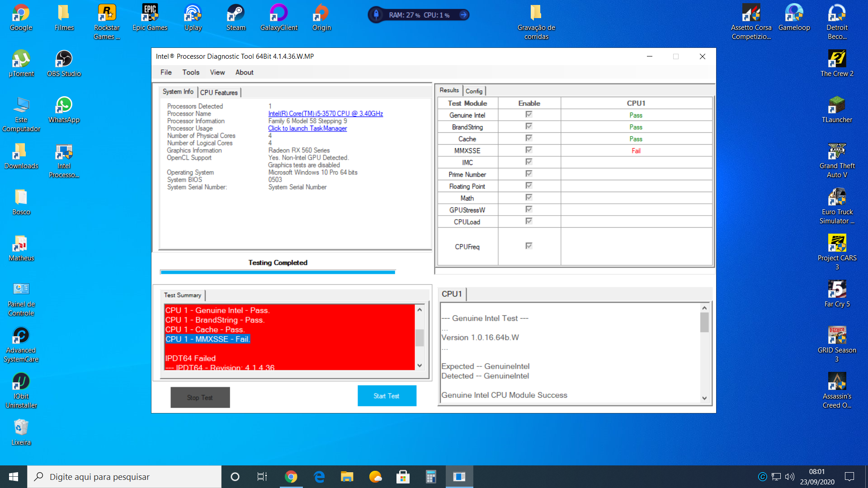Switch to the Config tab
This screenshot has width=868, height=488.
click(474, 91)
